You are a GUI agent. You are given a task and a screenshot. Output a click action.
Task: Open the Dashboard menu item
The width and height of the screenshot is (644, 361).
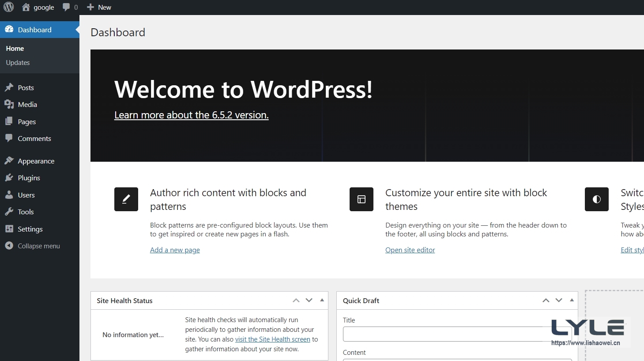(40, 30)
